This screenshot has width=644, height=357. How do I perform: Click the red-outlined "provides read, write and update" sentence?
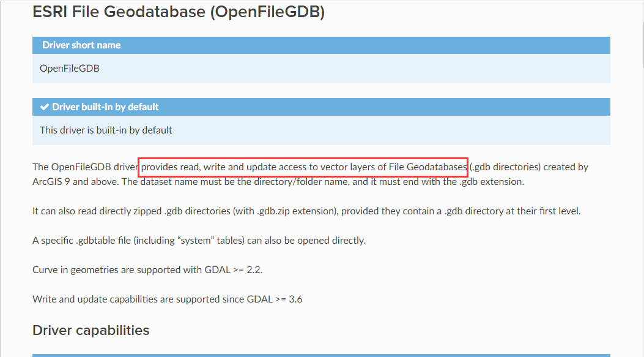pos(304,167)
